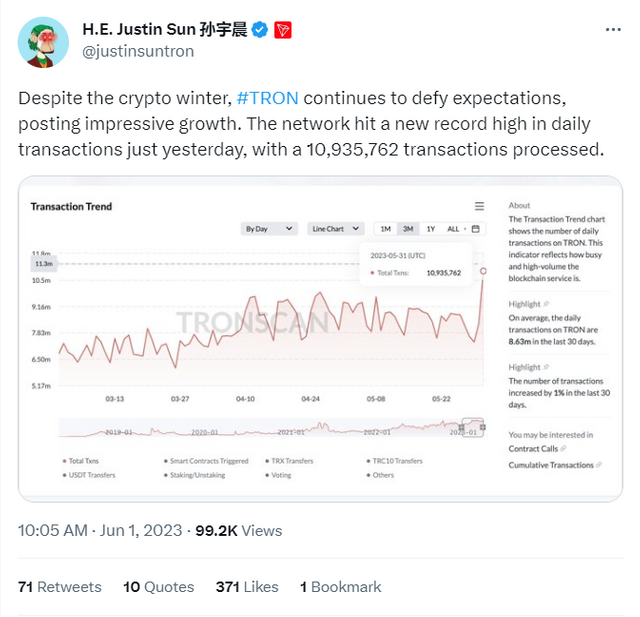Viewport: 640px width, 617px height.
Task: Select the 1Y time range tab
Action: 430,229
